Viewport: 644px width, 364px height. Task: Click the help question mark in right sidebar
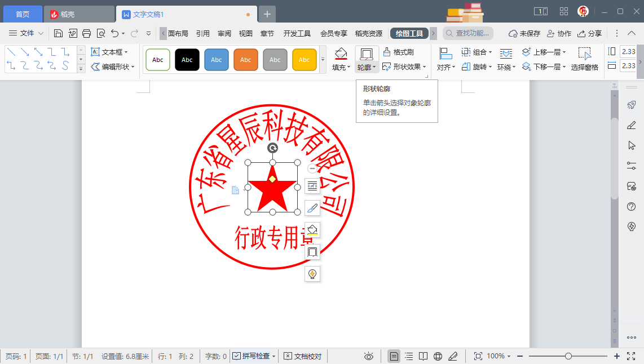click(632, 206)
